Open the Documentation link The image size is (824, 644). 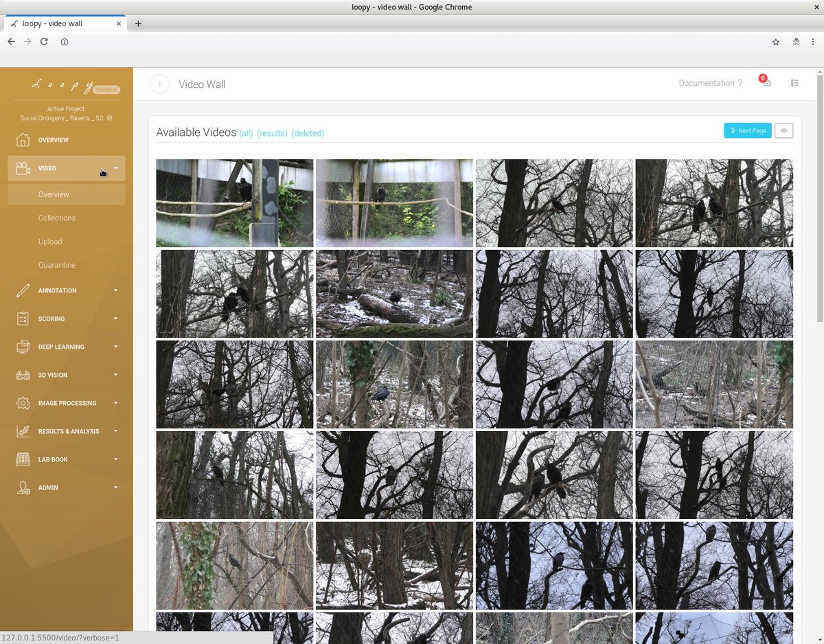711,83
